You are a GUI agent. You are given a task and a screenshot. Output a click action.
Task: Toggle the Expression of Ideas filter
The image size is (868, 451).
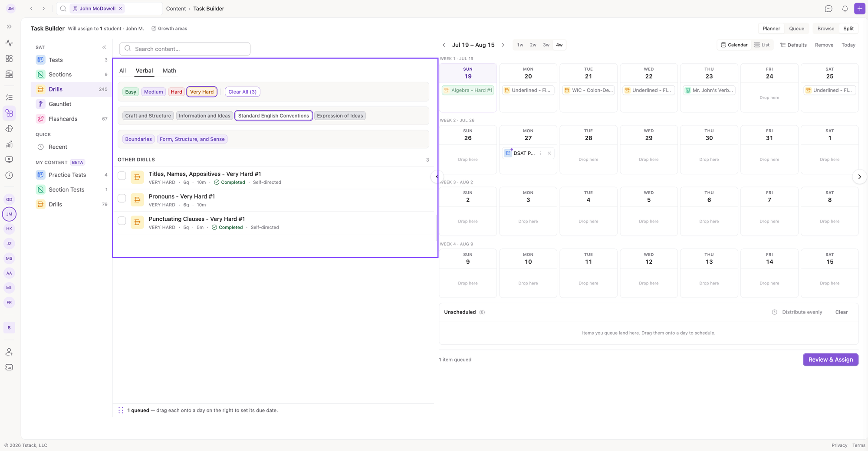340,116
